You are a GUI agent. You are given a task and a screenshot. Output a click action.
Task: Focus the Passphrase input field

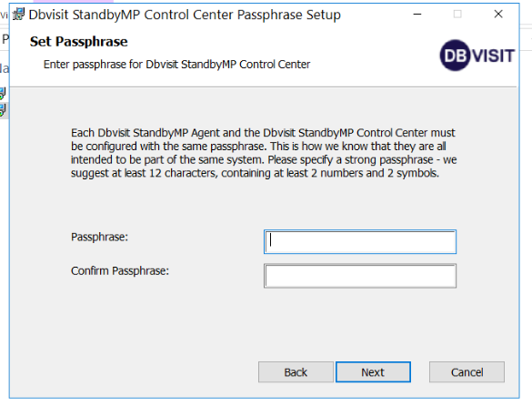(x=360, y=242)
